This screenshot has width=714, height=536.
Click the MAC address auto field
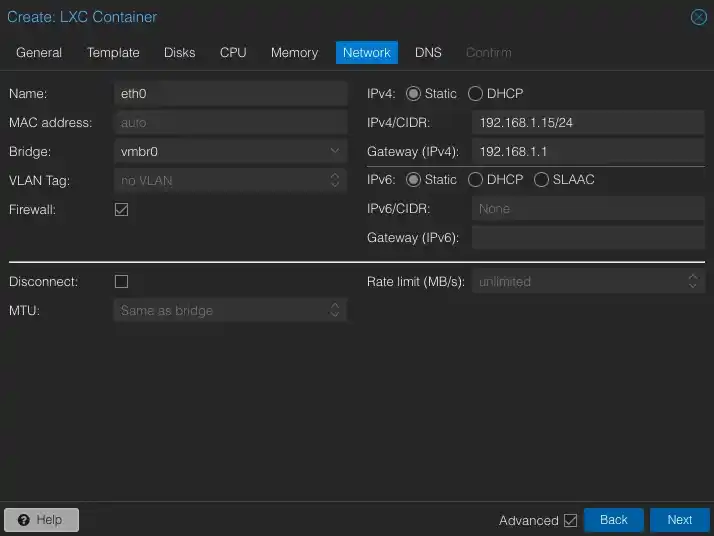pos(230,123)
